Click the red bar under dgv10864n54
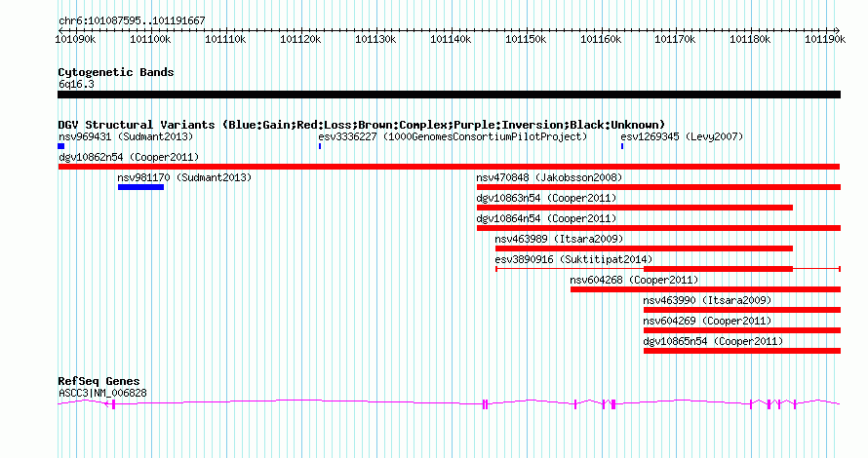Viewport: 868px width, 458px height. point(658,228)
